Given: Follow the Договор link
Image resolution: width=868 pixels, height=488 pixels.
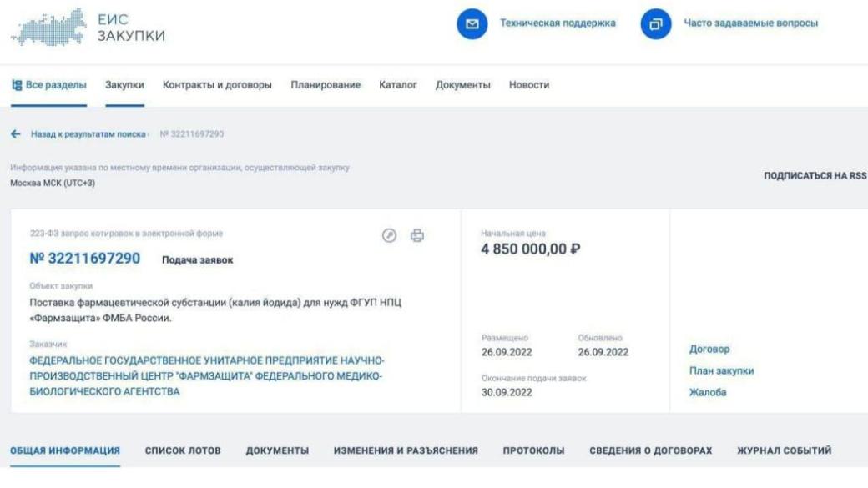Looking at the screenshot, I should pyautogui.click(x=709, y=350).
